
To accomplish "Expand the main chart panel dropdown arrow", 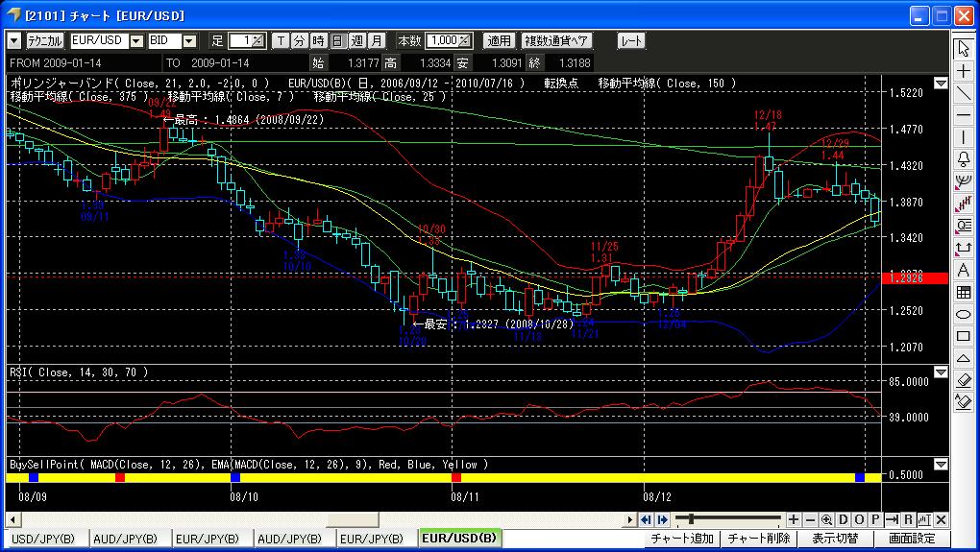I will [941, 84].
